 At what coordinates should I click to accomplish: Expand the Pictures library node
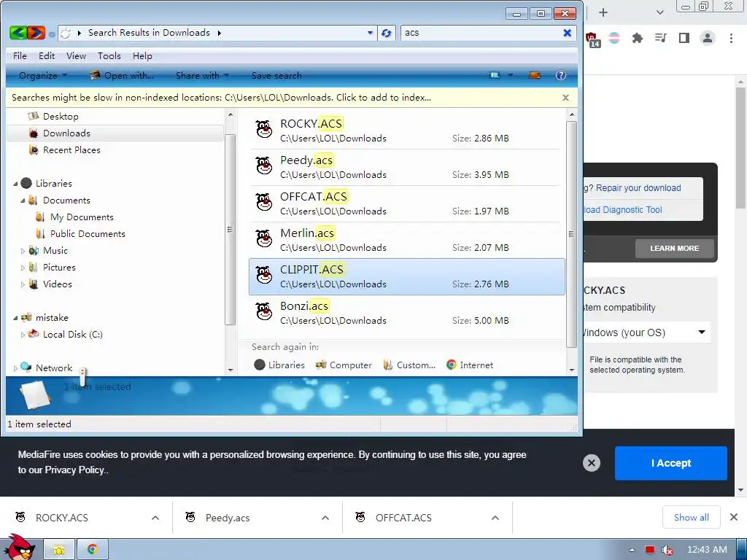[x=23, y=268]
